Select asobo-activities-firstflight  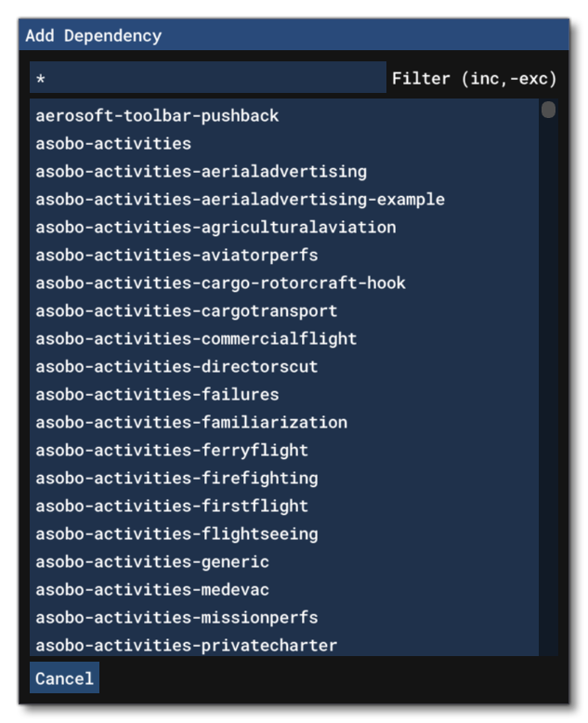(x=172, y=506)
